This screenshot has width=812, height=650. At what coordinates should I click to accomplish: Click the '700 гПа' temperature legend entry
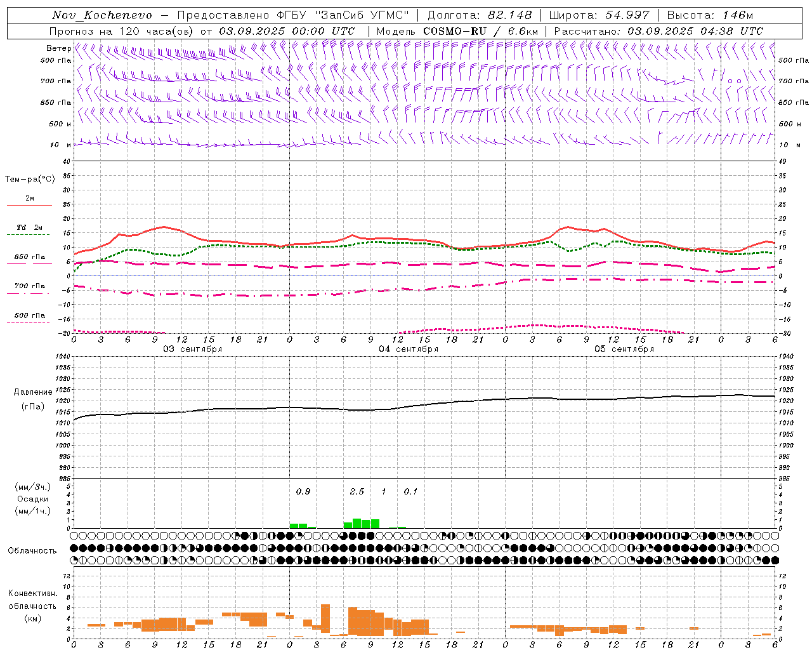[x=30, y=286]
